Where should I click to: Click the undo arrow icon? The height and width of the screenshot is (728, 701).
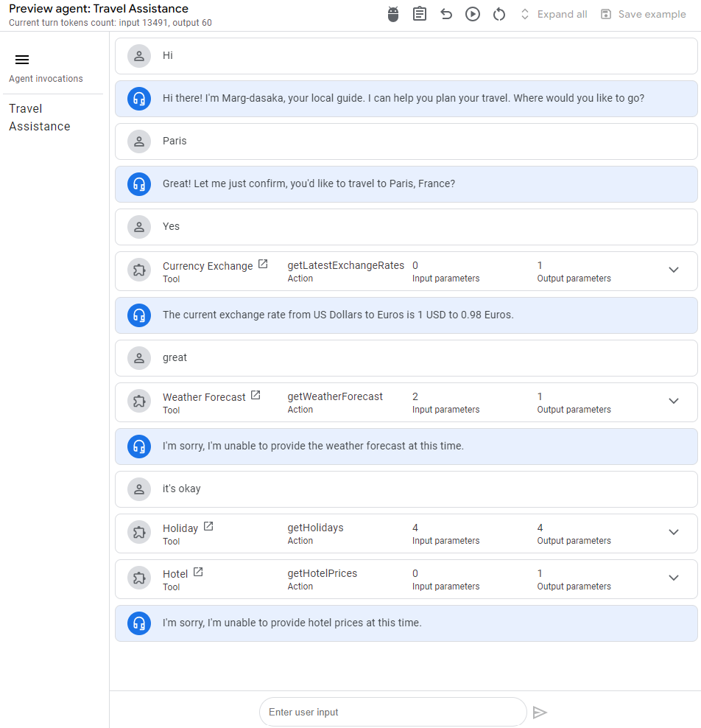pos(446,15)
